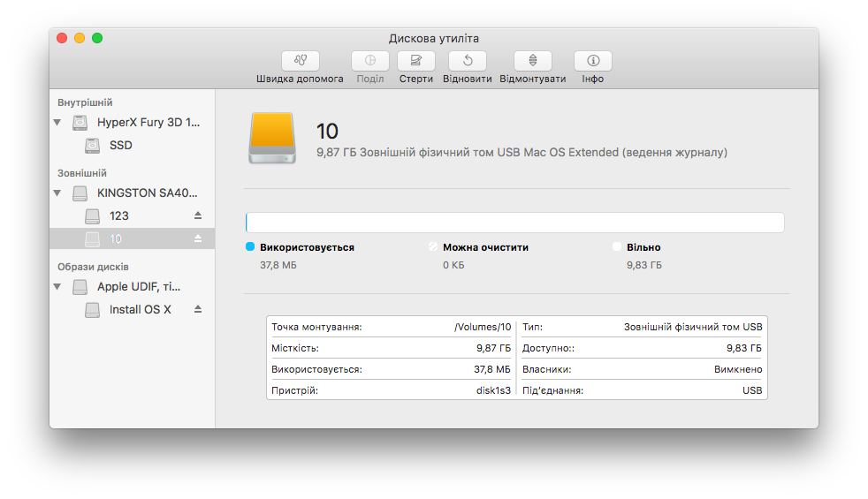Click the blue Використовується legend dot
The height and width of the screenshot is (499, 868).
(250, 246)
